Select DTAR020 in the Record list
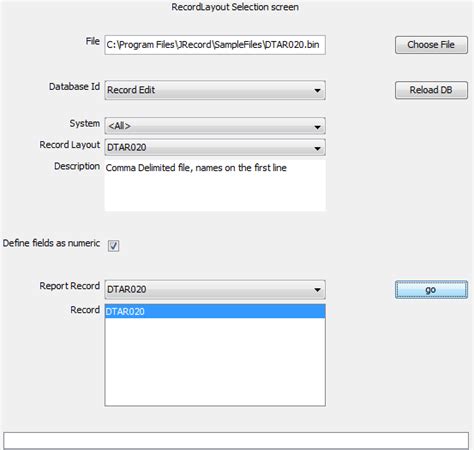Screen dimensions: 474x450 (x=215, y=311)
